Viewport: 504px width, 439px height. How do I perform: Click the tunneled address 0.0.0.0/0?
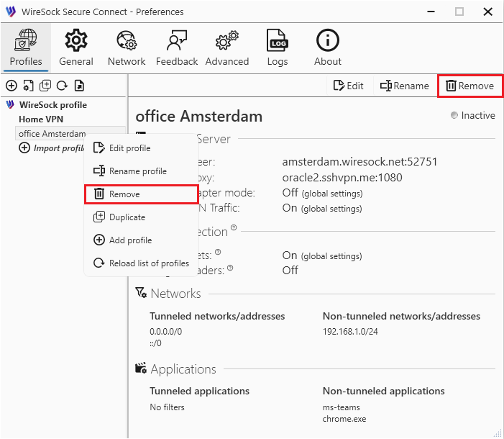(x=165, y=332)
